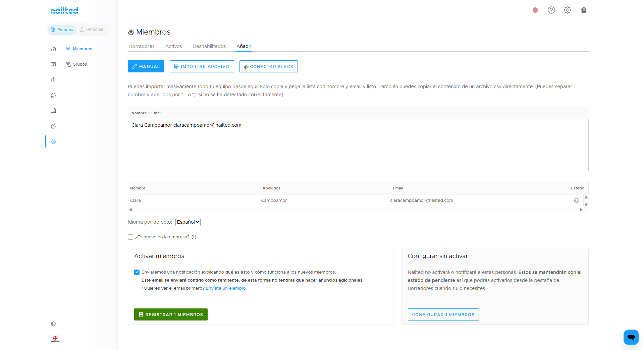
Task: Open the Idioma por defecto dropdown
Action: pos(188,222)
